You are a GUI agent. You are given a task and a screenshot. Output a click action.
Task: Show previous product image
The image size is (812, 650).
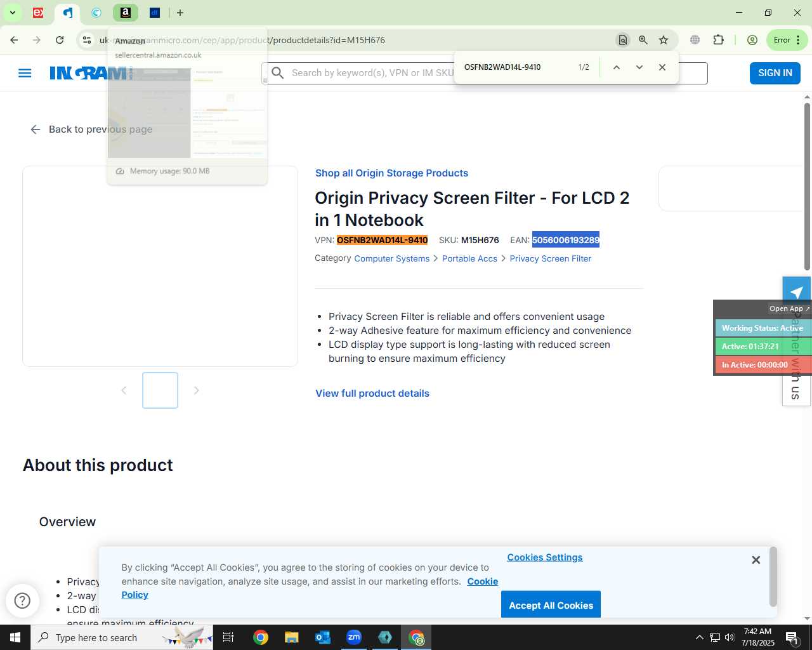[x=124, y=390]
